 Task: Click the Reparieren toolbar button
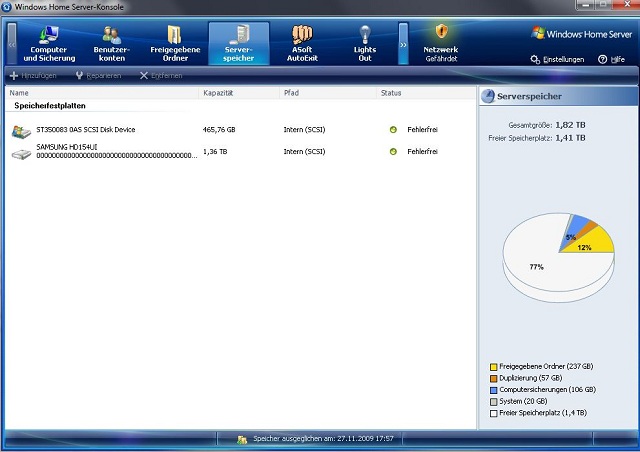coord(98,76)
